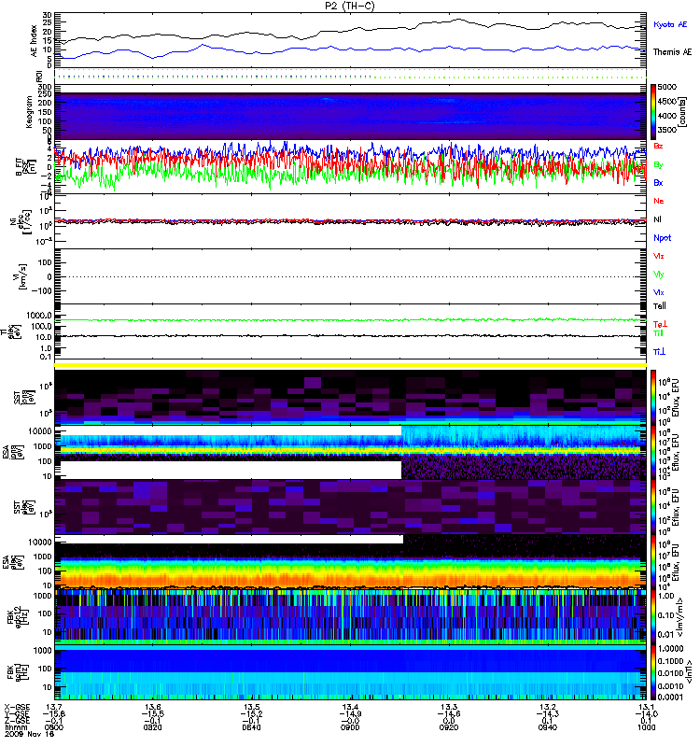Click the green By legend label
Image resolution: width=700 pixels, height=747 pixels.
658,165
